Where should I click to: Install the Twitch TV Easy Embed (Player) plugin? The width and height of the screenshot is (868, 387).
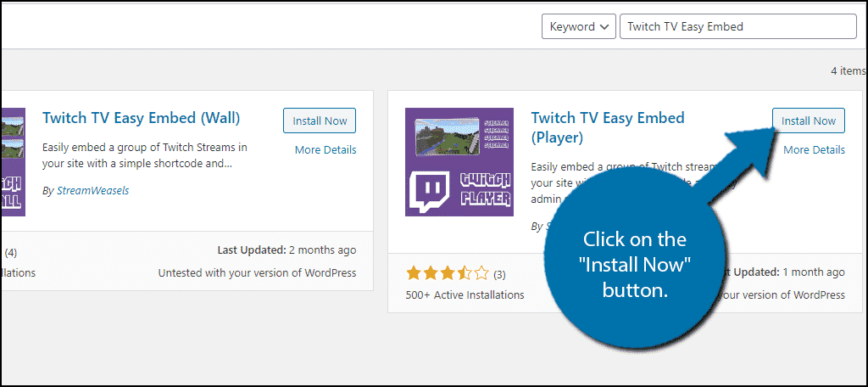coord(808,121)
